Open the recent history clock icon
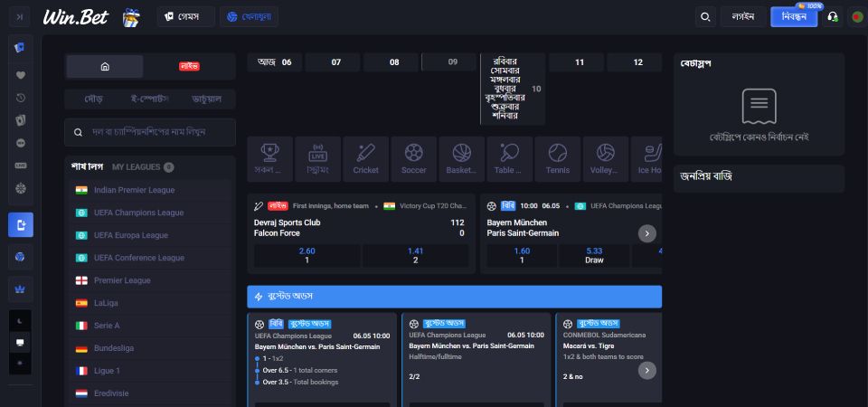Viewport: 868px width, 407px height. coord(21,98)
